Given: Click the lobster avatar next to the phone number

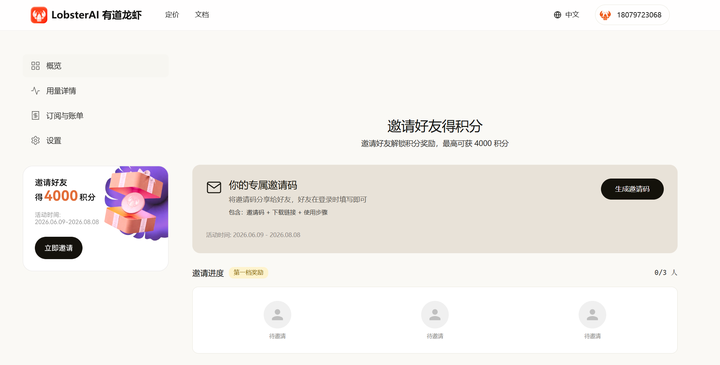Looking at the screenshot, I should coord(605,15).
